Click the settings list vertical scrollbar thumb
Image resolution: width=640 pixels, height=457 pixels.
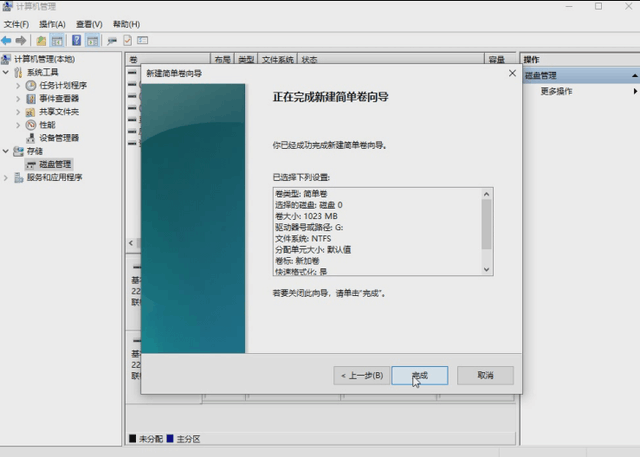click(486, 224)
